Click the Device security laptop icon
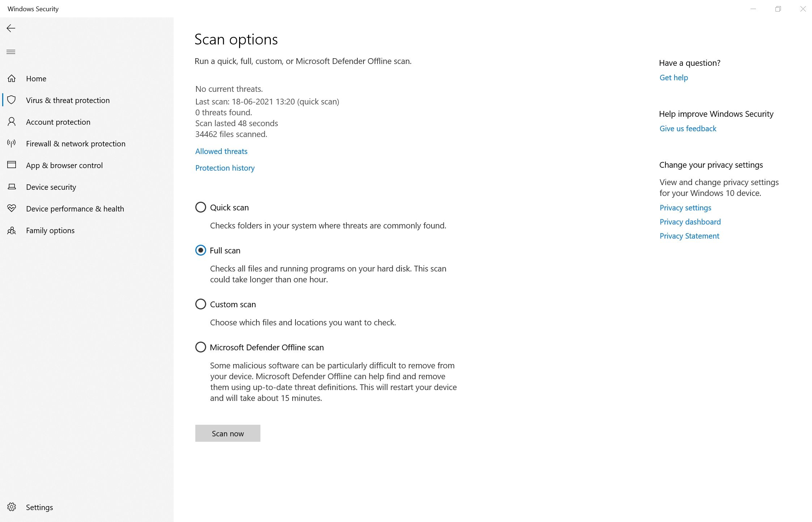812x522 pixels. pyautogui.click(x=12, y=187)
